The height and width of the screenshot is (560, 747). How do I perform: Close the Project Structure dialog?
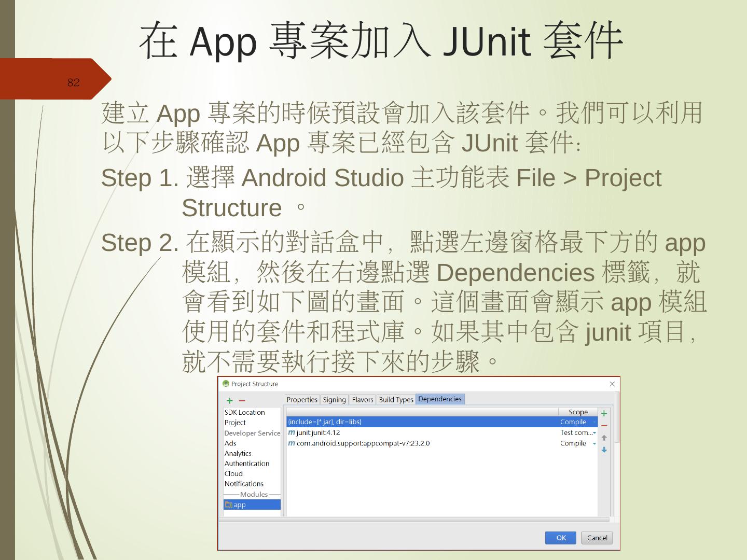pyautogui.click(x=612, y=384)
